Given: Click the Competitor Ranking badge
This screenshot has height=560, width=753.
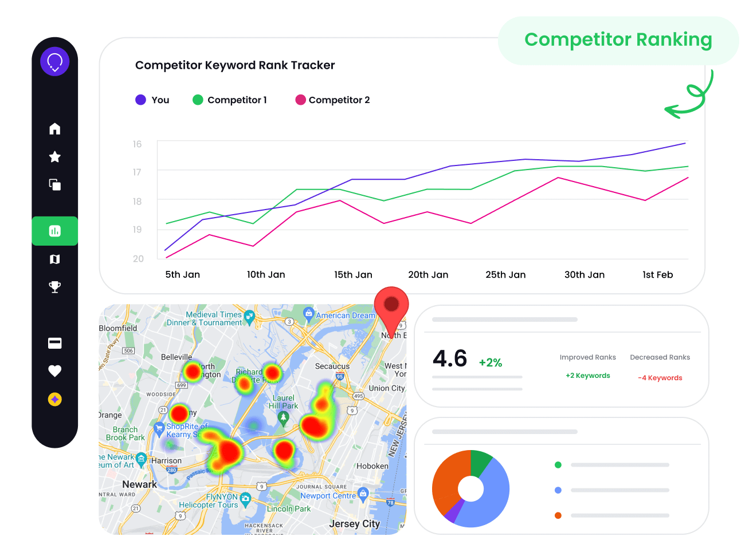Looking at the screenshot, I should tap(618, 40).
